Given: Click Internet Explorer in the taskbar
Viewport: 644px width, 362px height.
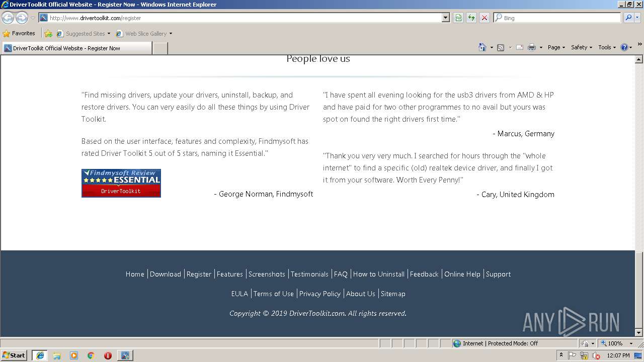Looking at the screenshot, I should (x=40, y=355).
